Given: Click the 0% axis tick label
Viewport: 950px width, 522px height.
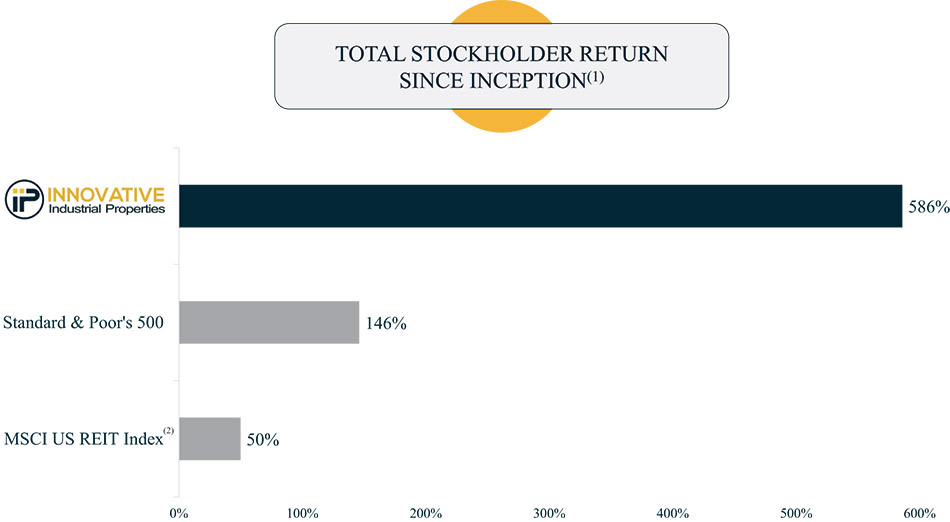Looking at the screenshot, I should (179, 513).
